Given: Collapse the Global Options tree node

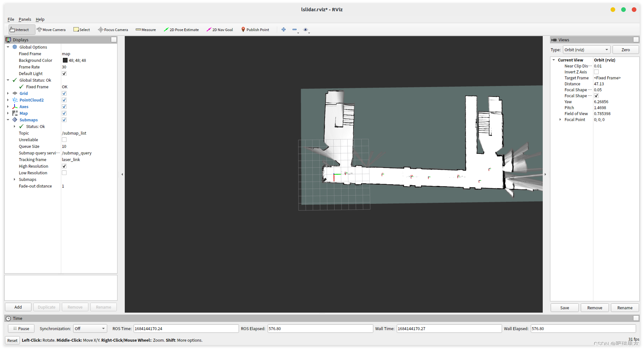Looking at the screenshot, I should 8,47.
